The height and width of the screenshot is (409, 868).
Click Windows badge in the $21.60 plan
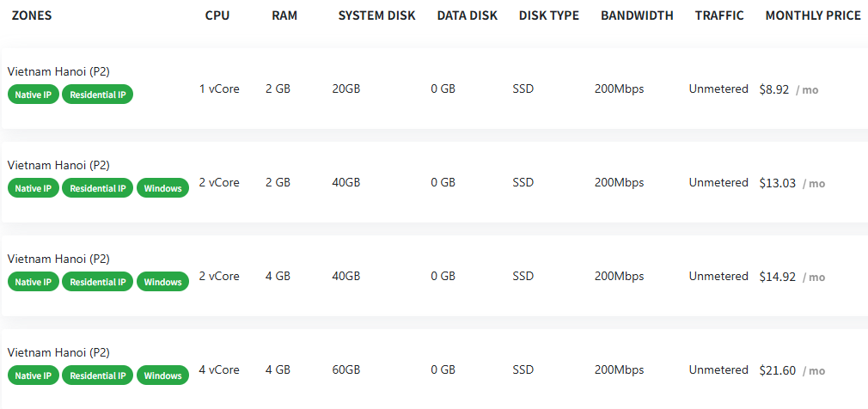[x=162, y=375]
